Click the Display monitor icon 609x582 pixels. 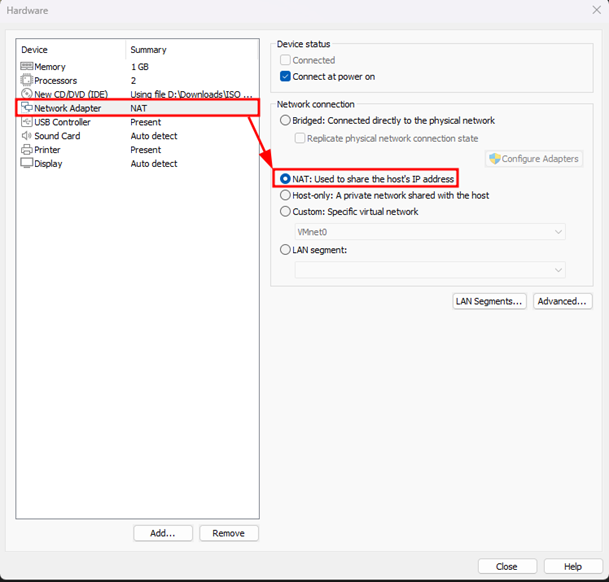(x=27, y=164)
